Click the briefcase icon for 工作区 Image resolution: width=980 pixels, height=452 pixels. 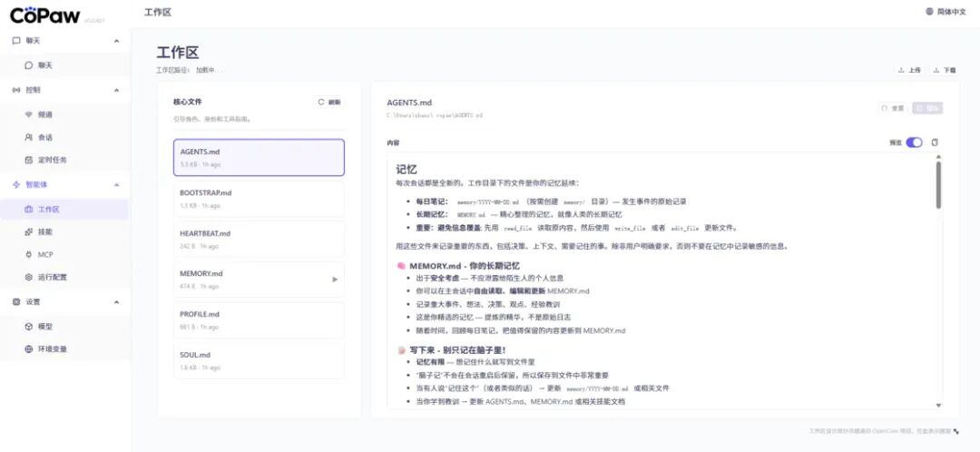28,210
